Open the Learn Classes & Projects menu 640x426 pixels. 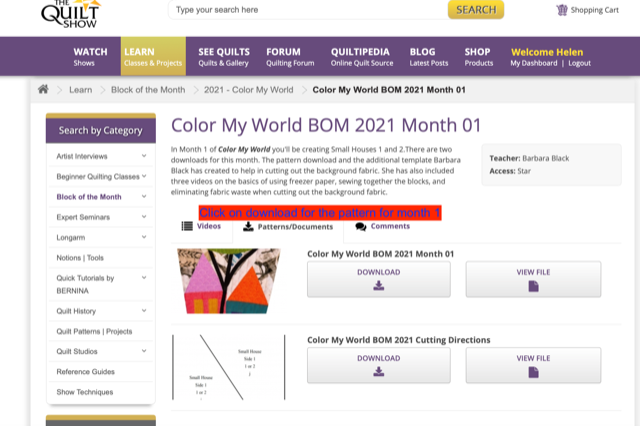(x=152, y=56)
